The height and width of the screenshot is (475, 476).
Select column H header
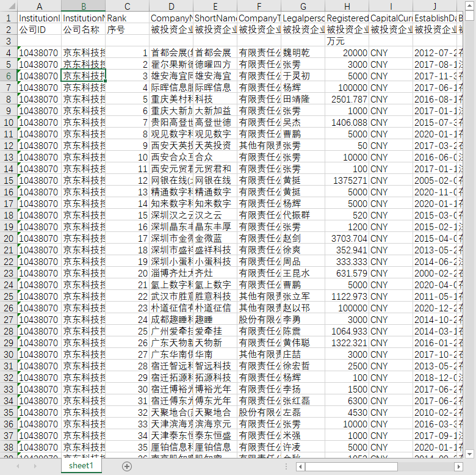pos(347,6)
